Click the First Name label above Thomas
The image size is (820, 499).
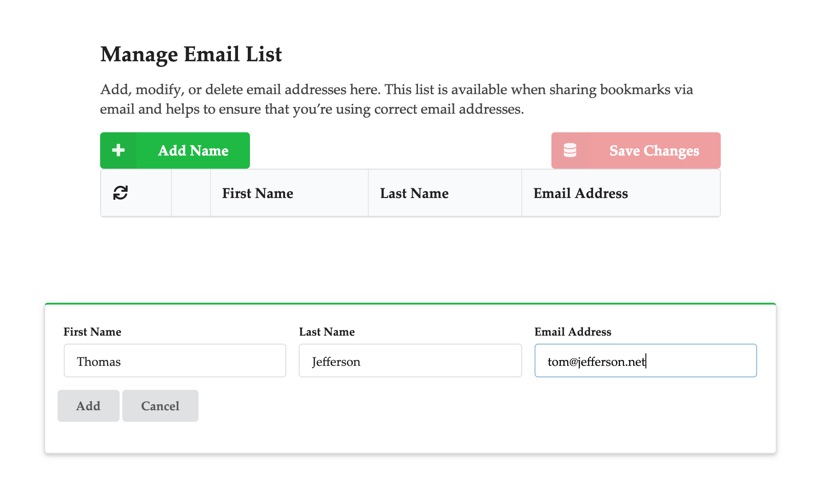click(x=92, y=332)
